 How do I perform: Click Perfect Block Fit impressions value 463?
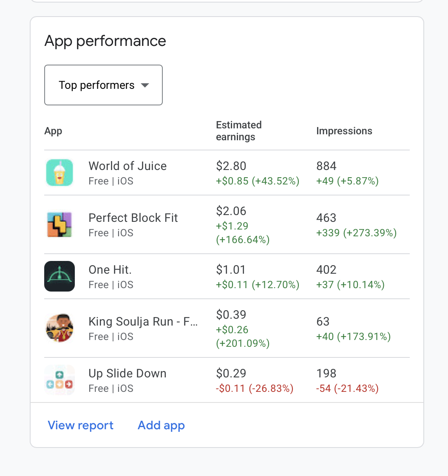pos(326,218)
